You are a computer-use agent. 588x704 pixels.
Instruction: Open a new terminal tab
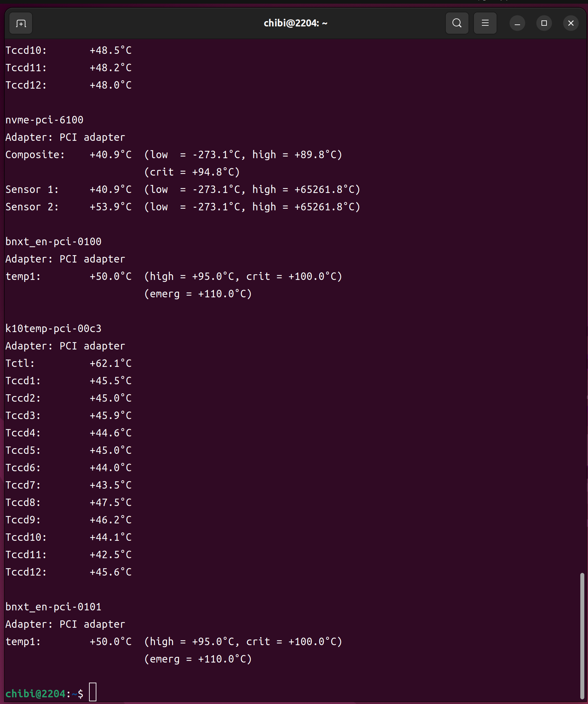pyautogui.click(x=21, y=23)
